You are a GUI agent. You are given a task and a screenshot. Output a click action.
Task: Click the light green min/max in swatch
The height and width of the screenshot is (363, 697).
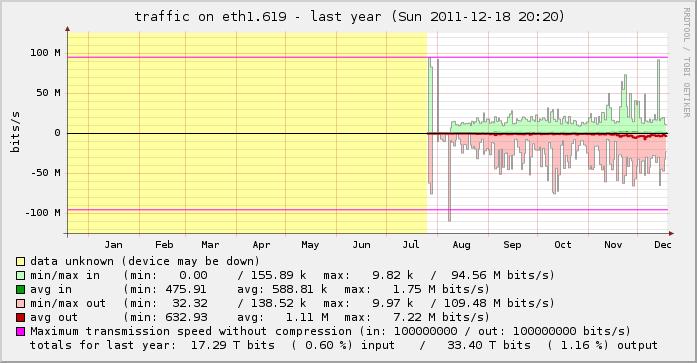tap(20, 275)
